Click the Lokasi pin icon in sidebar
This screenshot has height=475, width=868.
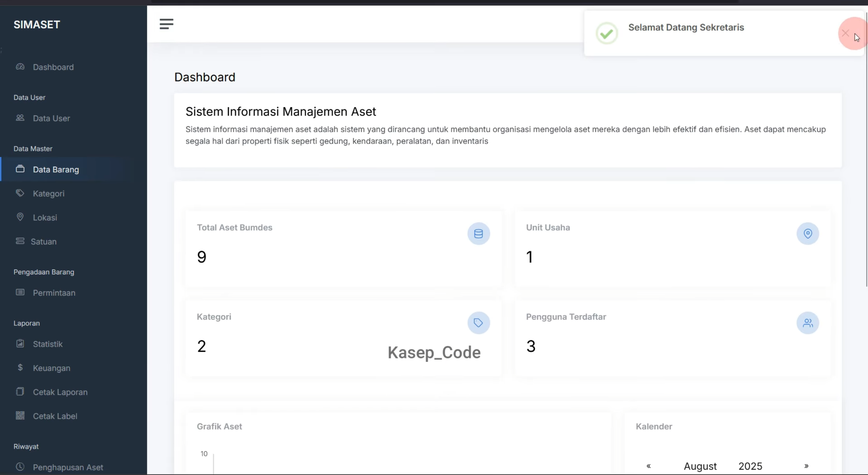pos(20,217)
